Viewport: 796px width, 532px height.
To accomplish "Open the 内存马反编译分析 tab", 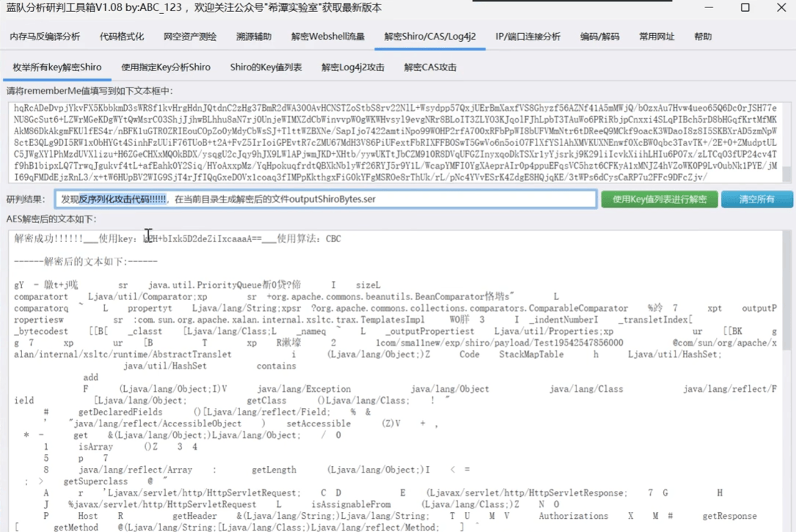I will click(45, 37).
